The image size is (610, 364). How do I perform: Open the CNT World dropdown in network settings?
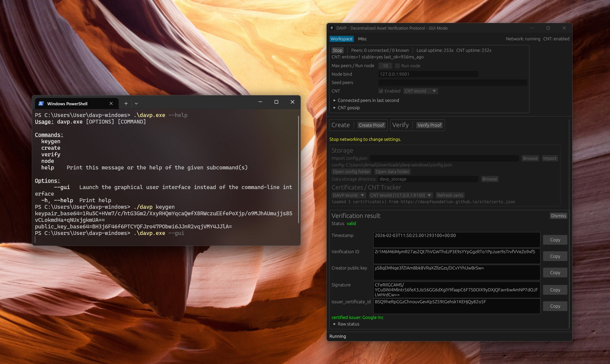click(x=420, y=91)
